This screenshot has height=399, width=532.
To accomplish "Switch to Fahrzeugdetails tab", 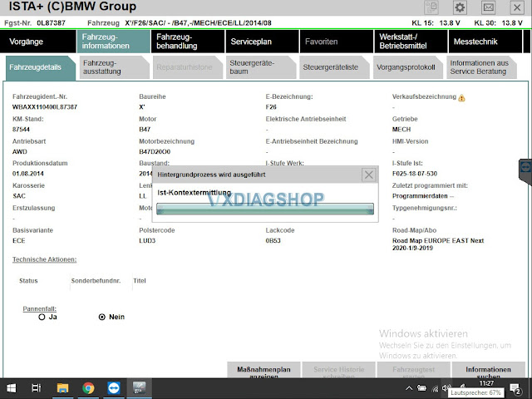I will [41, 67].
